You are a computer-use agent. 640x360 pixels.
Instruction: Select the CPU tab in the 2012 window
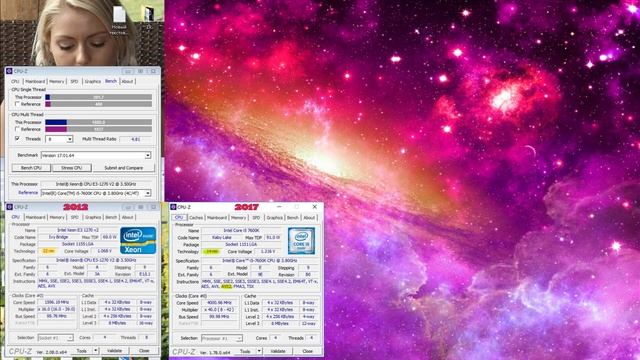click(16, 217)
